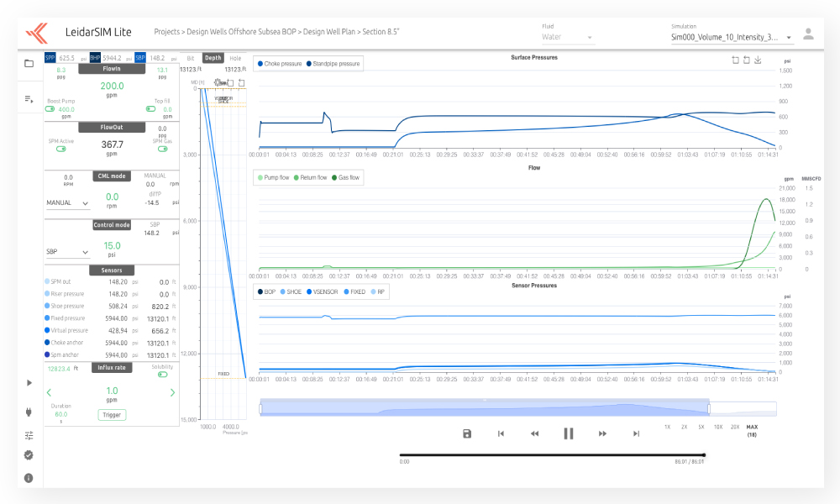Save the simulation with the floppy disk icon
This screenshot has height=504, width=840.
click(467, 433)
